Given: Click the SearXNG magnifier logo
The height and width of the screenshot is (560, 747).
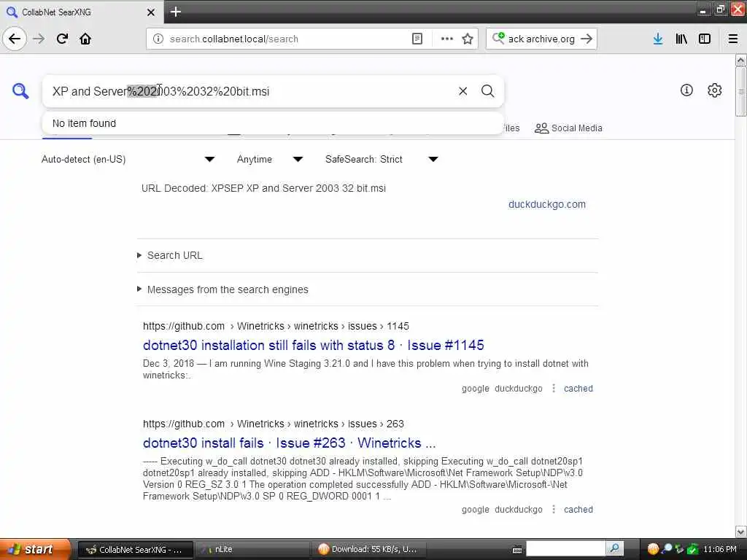Looking at the screenshot, I should tap(20, 91).
